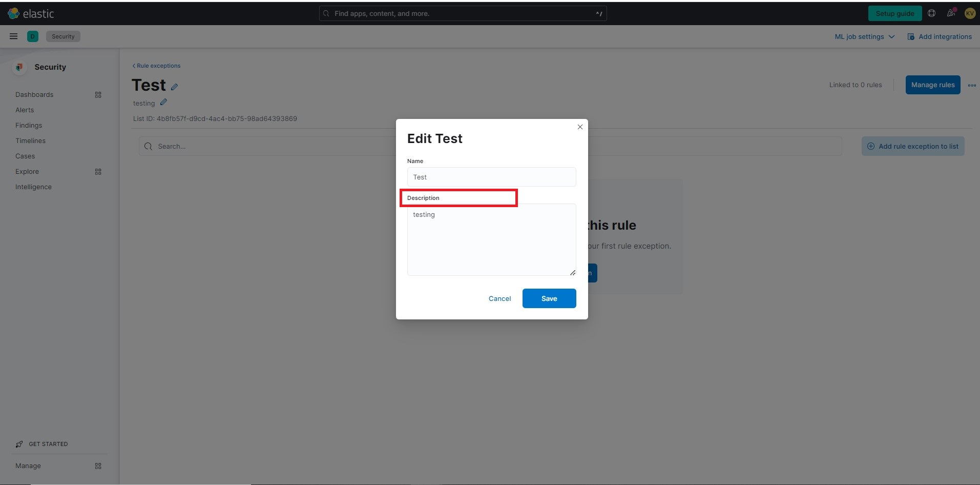Open the help icon in the header
Image resolution: width=980 pixels, height=485 pixels.
click(x=931, y=13)
